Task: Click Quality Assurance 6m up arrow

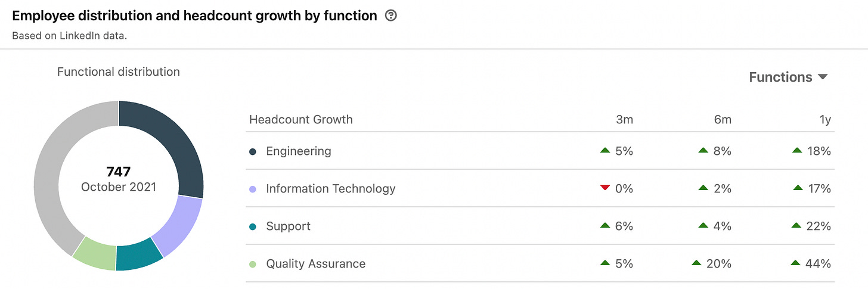Action: pyautogui.click(x=696, y=263)
